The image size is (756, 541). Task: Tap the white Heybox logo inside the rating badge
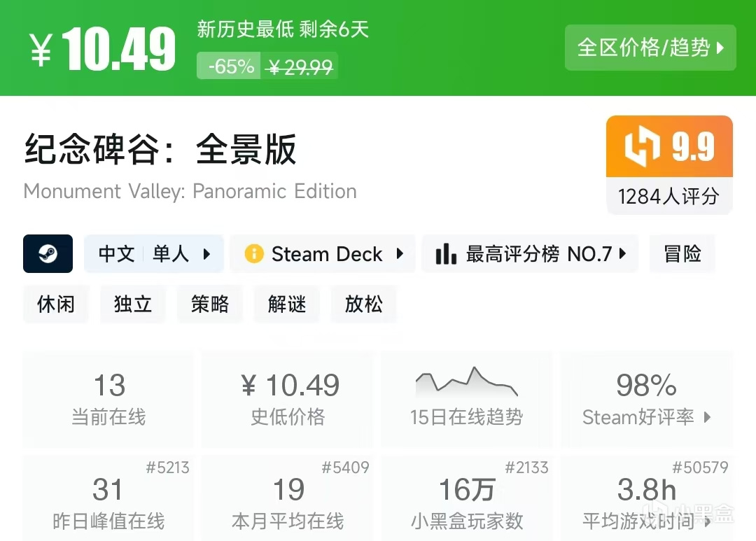(x=639, y=145)
